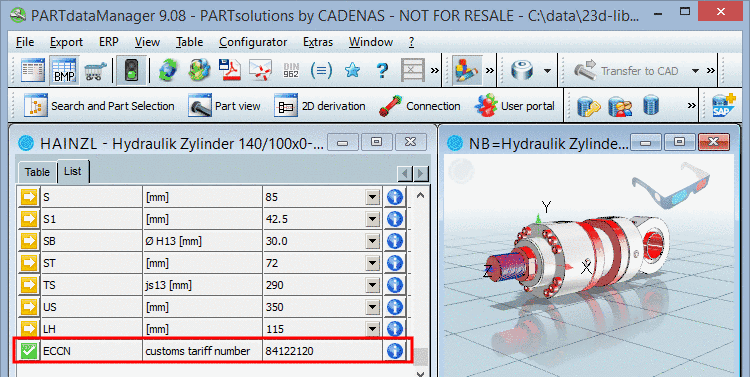Open User portal
The height and width of the screenshot is (377, 750).
514,106
